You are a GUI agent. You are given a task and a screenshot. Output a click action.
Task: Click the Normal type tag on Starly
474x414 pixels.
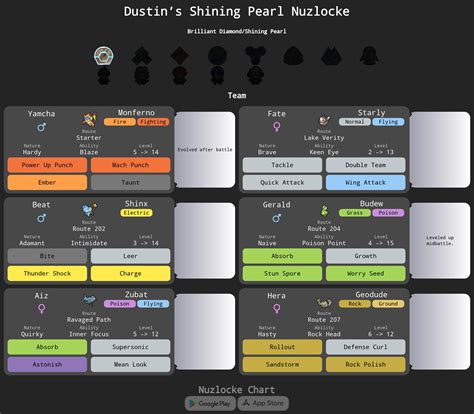coord(355,122)
